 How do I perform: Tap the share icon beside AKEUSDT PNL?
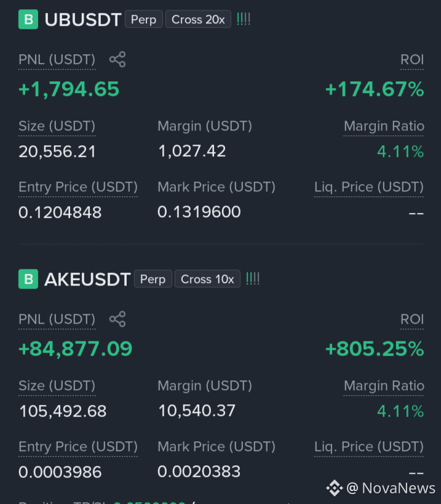pos(117,319)
